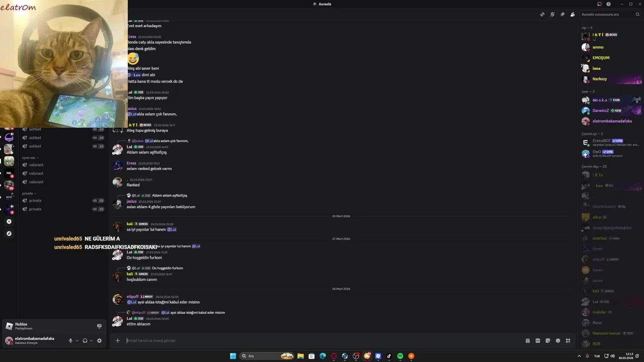Image resolution: width=644 pixels, height=362 pixels.
Task: Click '@Lui' mention in etipuff's message
Action: pos(132,302)
